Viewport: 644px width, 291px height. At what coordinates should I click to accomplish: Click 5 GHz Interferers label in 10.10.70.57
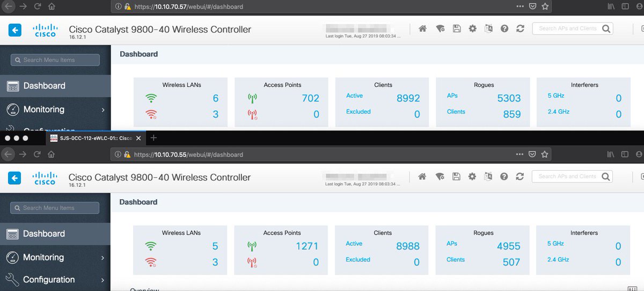pyautogui.click(x=555, y=96)
